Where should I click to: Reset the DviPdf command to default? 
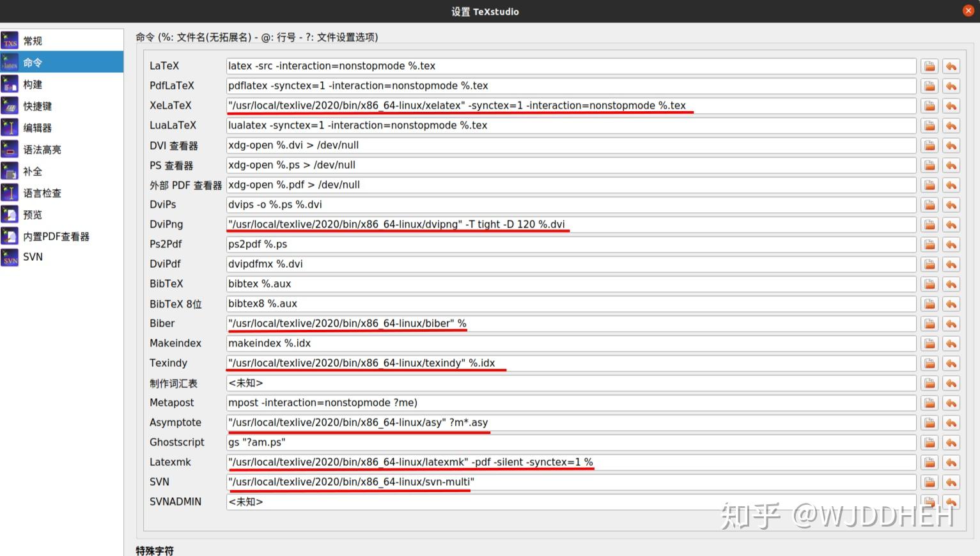pyautogui.click(x=951, y=265)
